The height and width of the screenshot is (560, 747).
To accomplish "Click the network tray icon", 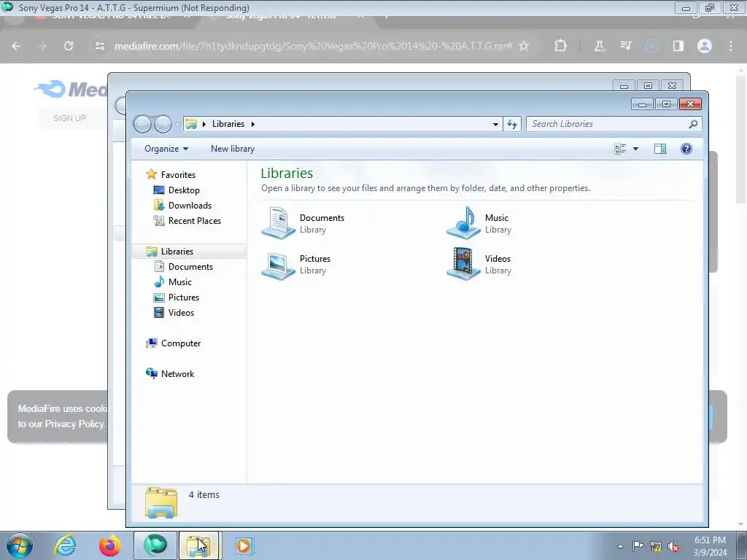I will click(656, 547).
